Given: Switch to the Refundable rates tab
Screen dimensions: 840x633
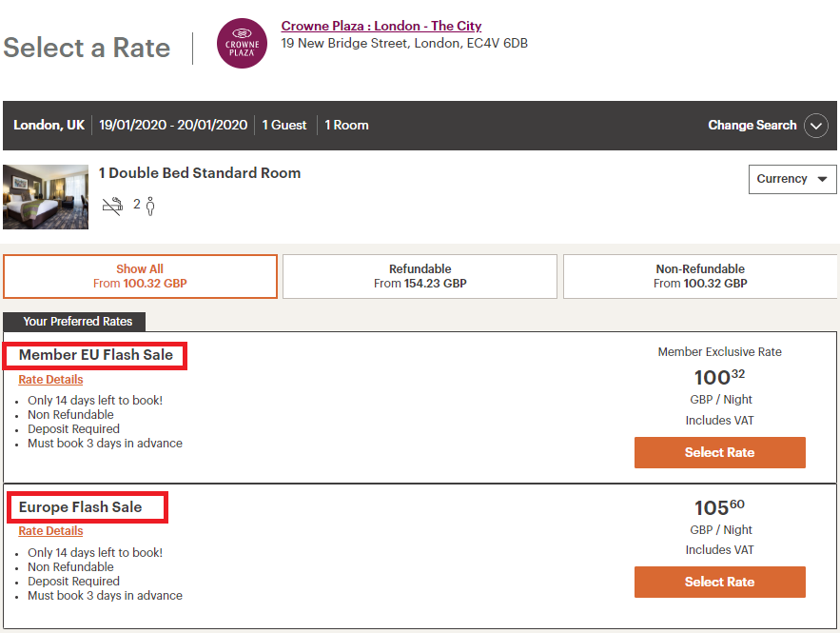Looking at the screenshot, I should 420,276.
